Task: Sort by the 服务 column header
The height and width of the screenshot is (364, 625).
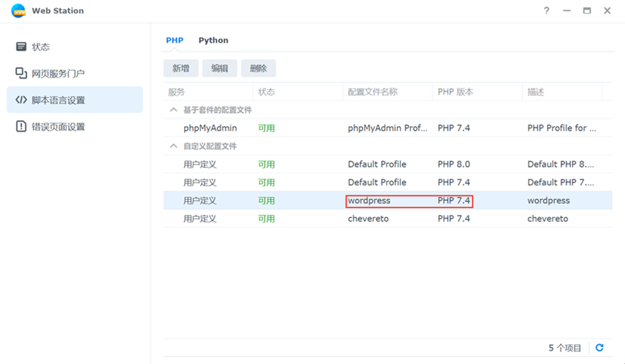Action: pyautogui.click(x=208, y=92)
